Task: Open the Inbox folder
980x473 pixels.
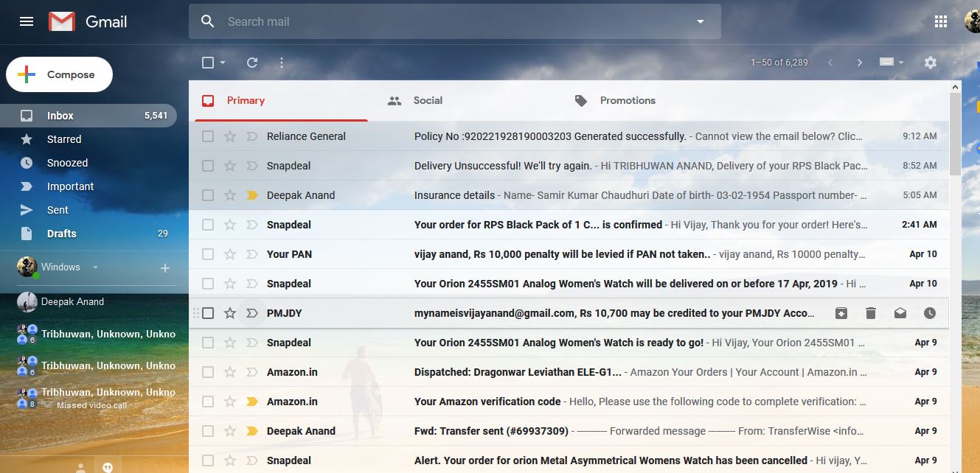Action: coord(88,116)
